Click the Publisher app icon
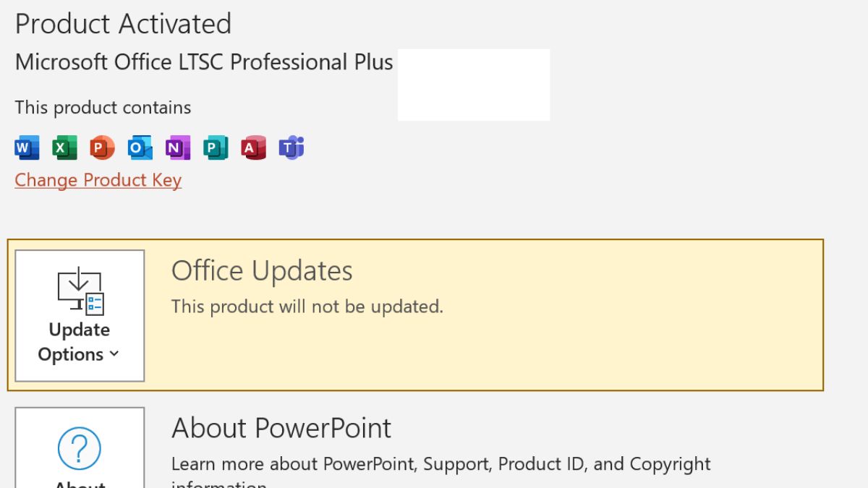 [x=215, y=148]
